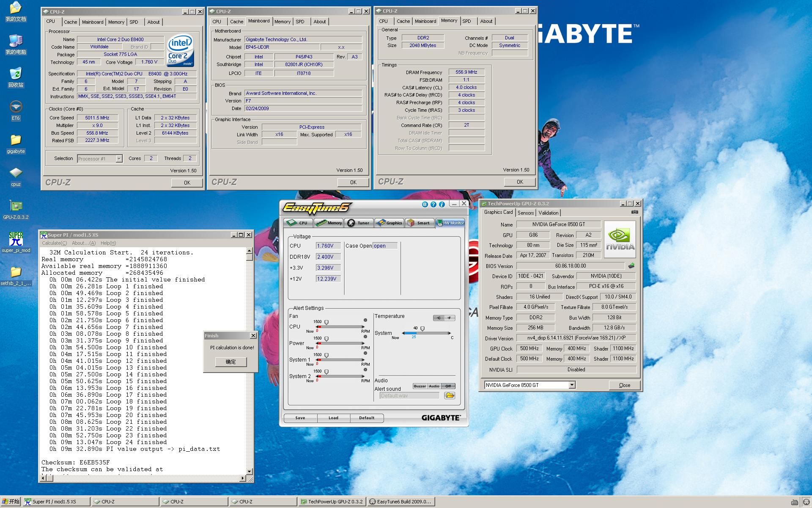Select setfsb_2_1 folder desktop icon
The width and height of the screenshot is (812, 508).
pos(16,276)
